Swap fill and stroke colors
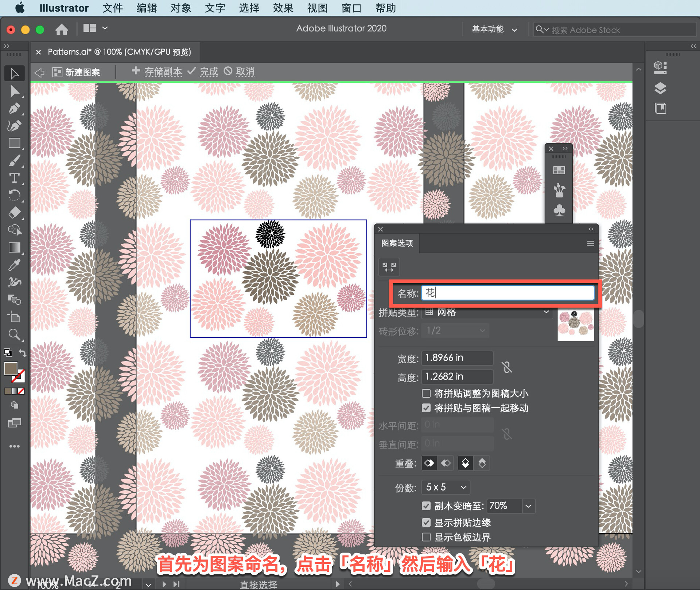The width and height of the screenshot is (700, 590). pyautogui.click(x=23, y=353)
